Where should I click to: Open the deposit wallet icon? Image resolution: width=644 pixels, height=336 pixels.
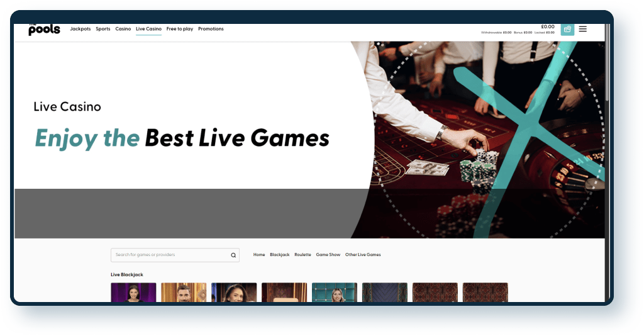tap(567, 29)
